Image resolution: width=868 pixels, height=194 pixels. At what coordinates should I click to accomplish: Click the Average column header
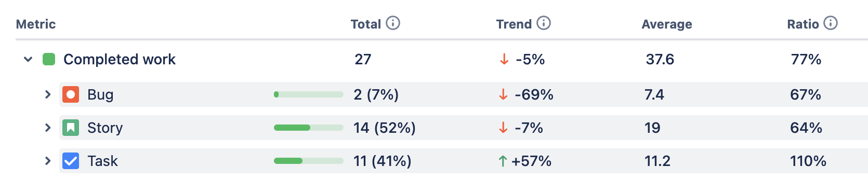click(x=667, y=24)
